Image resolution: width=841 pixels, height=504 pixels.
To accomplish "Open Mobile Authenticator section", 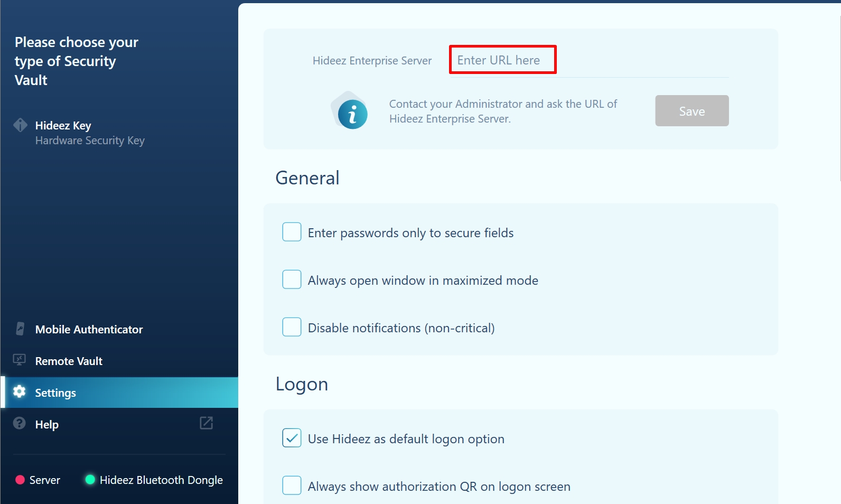I will (119, 329).
